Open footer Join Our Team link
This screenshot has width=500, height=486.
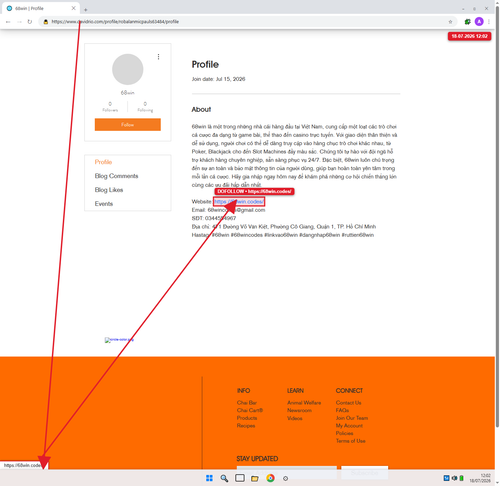pyautogui.click(x=352, y=418)
